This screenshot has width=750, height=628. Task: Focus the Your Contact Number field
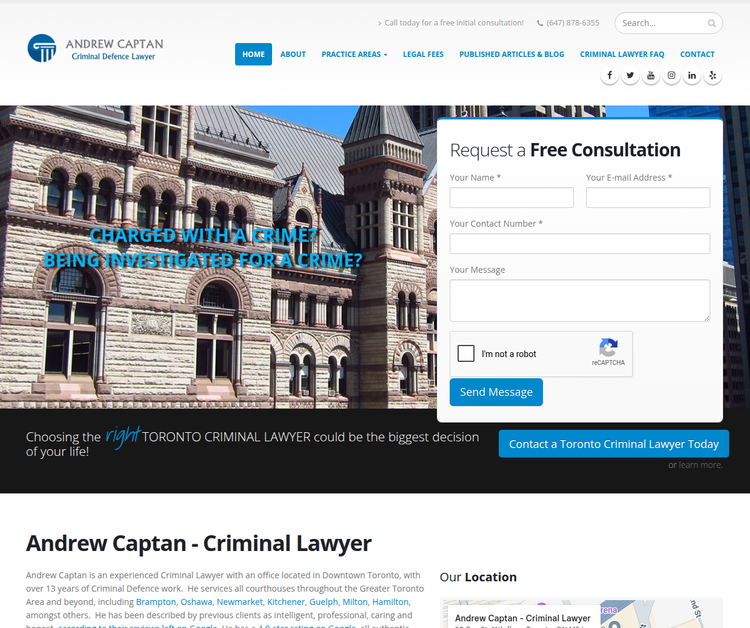(580, 243)
